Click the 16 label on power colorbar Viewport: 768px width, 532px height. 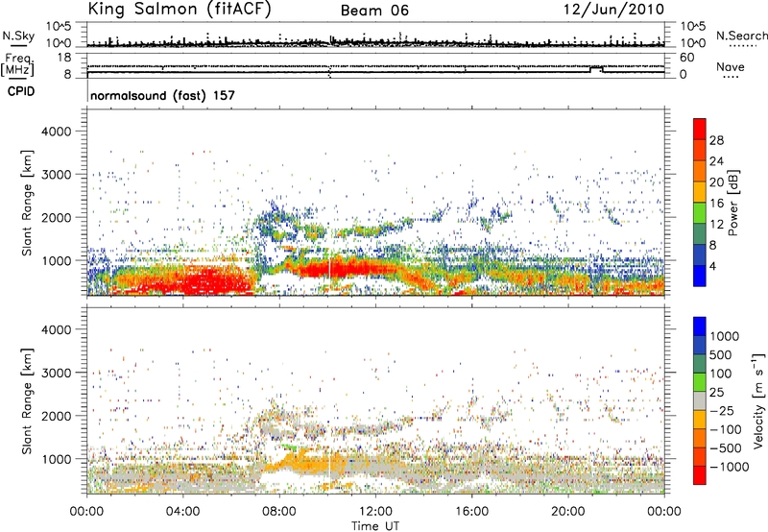[x=716, y=204]
